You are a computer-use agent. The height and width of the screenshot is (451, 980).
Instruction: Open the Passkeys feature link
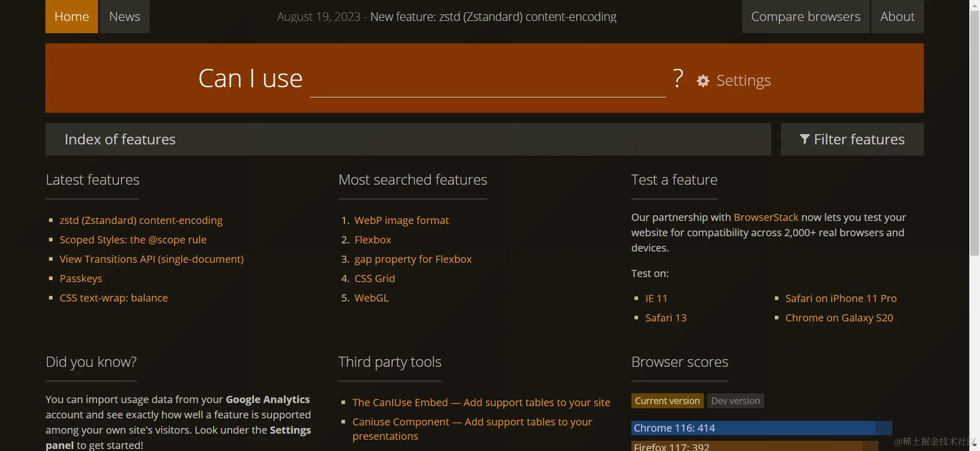pyautogui.click(x=81, y=279)
